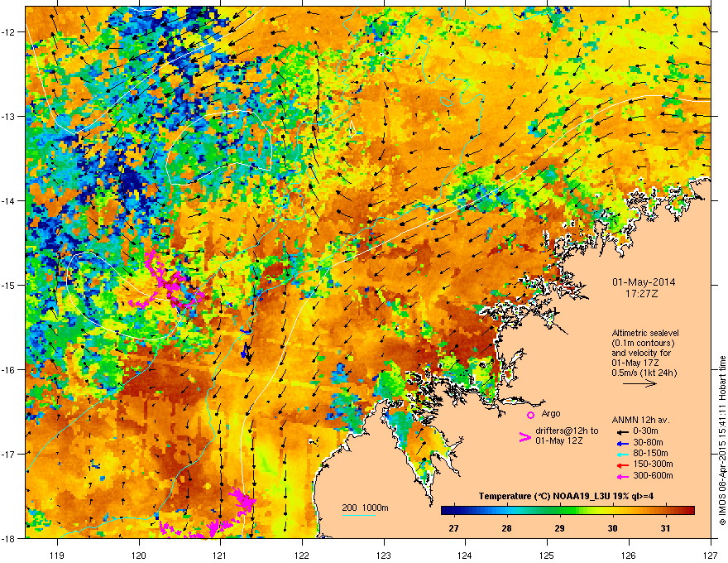Click latitude axis label -16
The width and height of the screenshot is (728, 563).
point(10,370)
